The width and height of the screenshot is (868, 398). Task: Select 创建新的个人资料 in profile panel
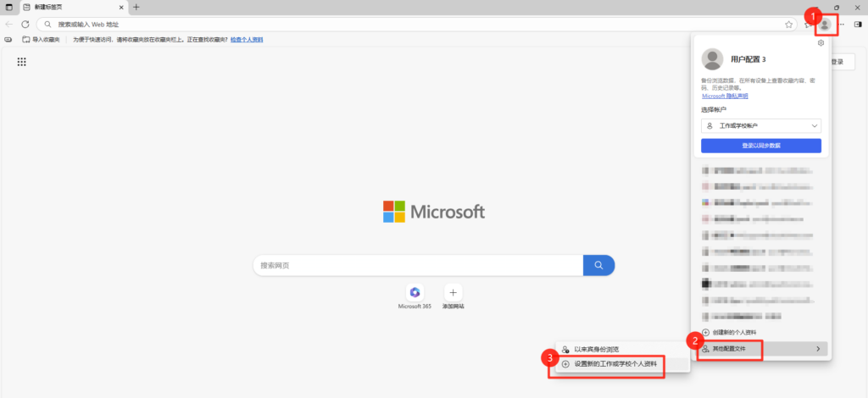pyautogui.click(x=734, y=332)
